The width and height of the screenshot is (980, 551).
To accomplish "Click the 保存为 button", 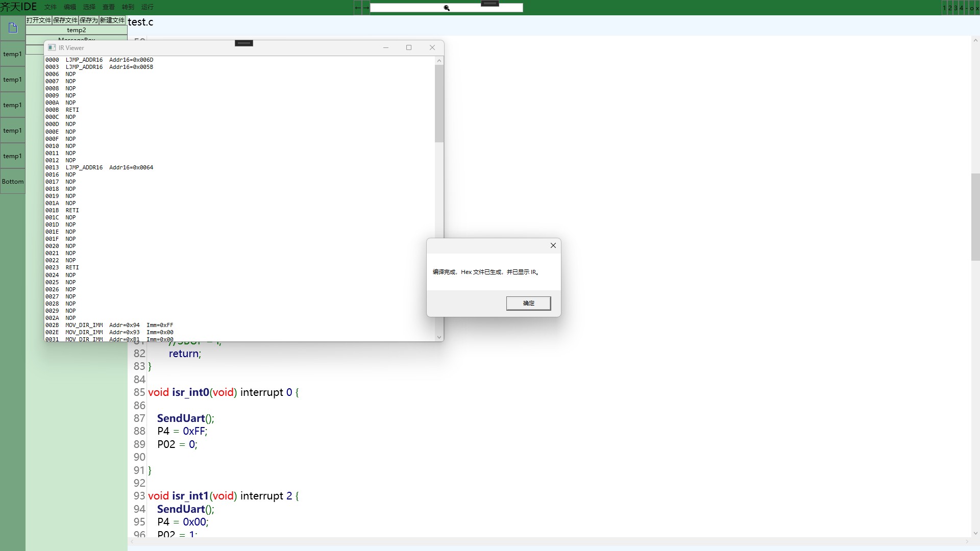I will click(88, 20).
